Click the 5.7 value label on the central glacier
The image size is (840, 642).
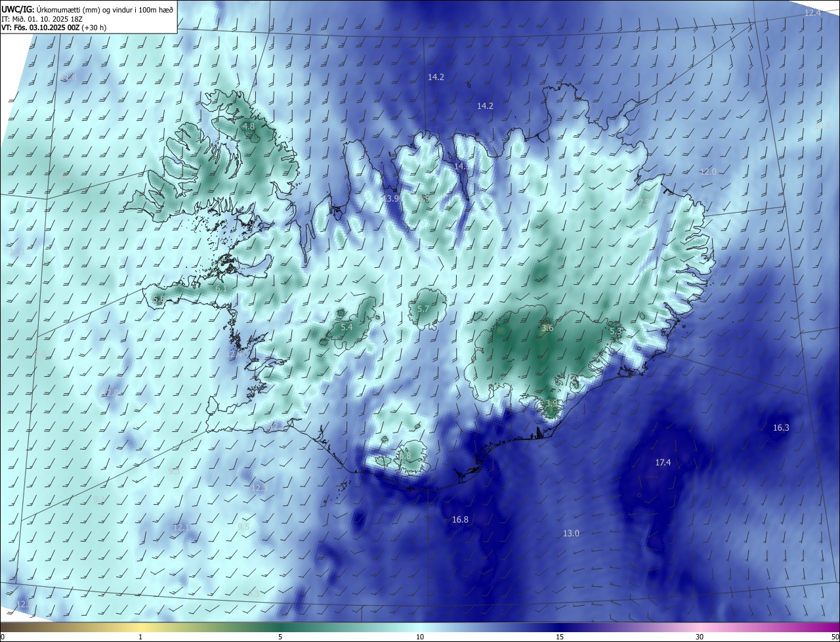click(x=423, y=309)
